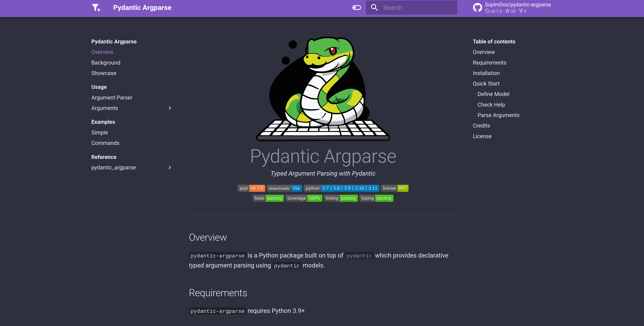Viewport: 644px width, 326px height.
Task: Jump to License in table of contents
Action: pos(482,136)
